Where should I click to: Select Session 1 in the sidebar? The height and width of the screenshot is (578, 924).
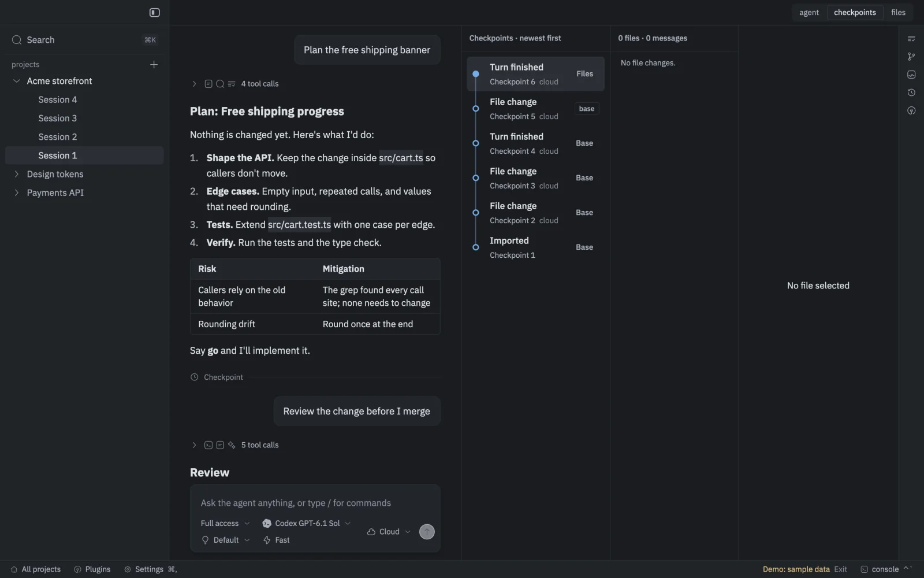coord(84,155)
